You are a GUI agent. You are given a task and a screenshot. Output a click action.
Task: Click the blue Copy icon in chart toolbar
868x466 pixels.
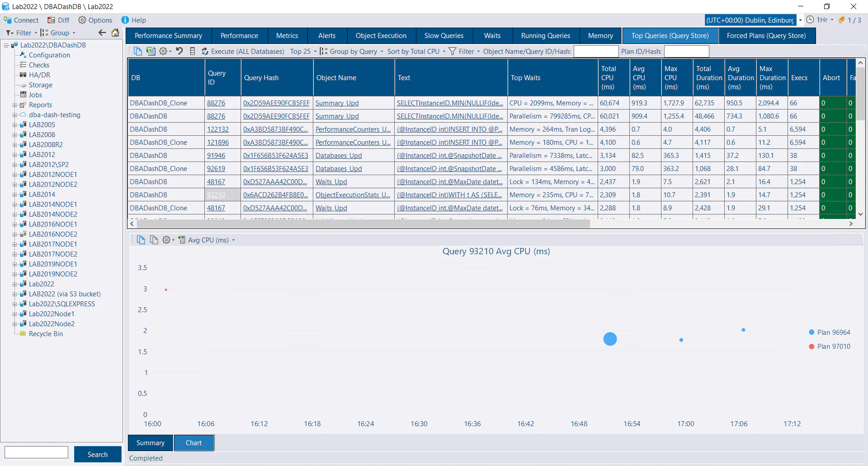(x=141, y=240)
